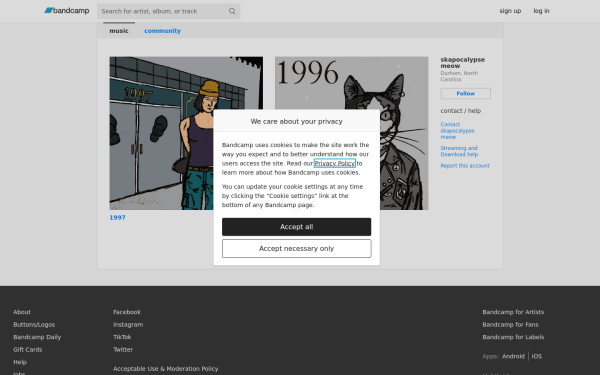
Task: Get the Android app
Action: pos(513,356)
